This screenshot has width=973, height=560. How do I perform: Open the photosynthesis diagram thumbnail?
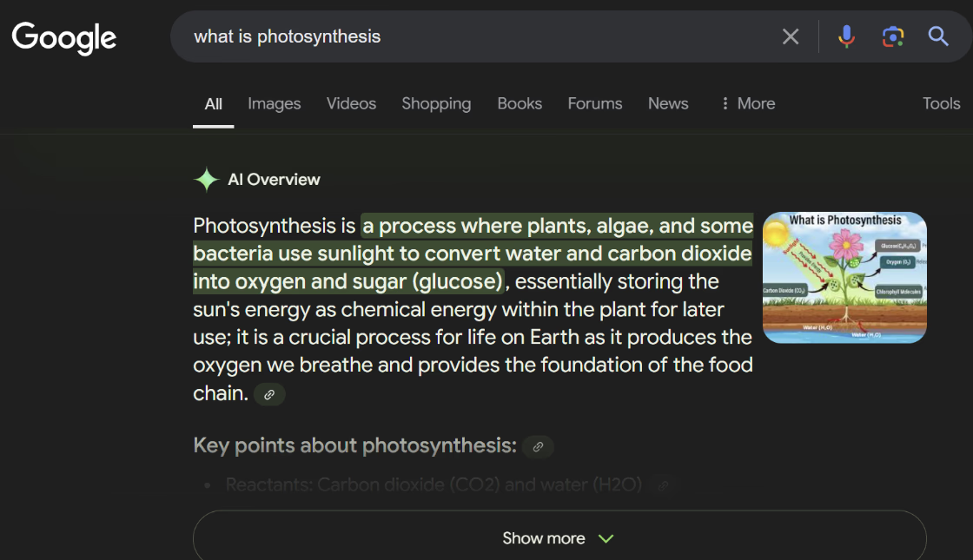pyautogui.click(x=844, y=277)
